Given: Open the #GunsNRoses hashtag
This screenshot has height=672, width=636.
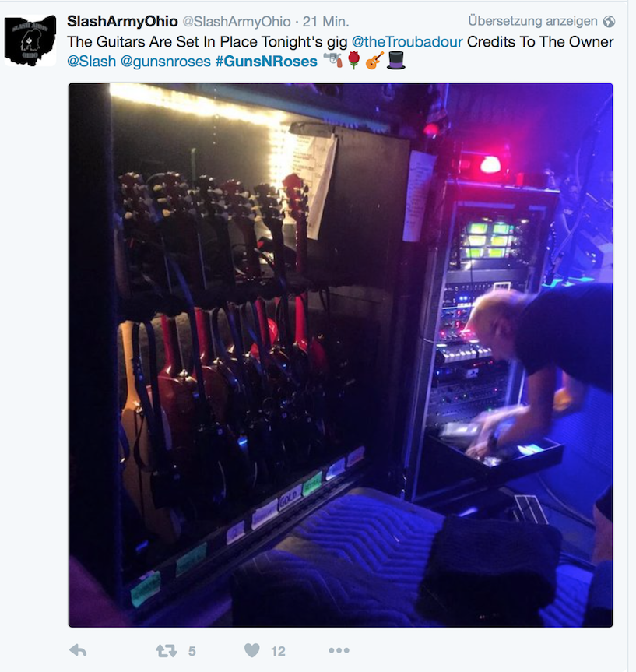Looking at the screenshot, I should (x=266, y=62).
